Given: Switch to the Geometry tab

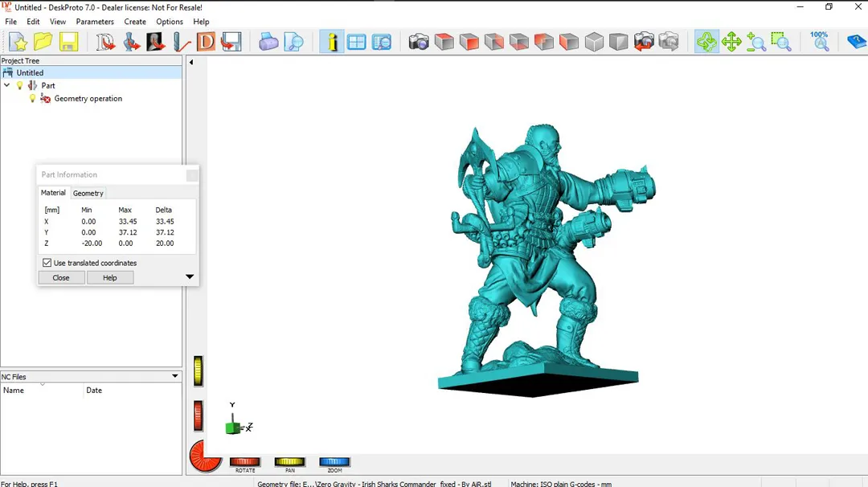Looking at the screenshot, I should pos(88,193).
